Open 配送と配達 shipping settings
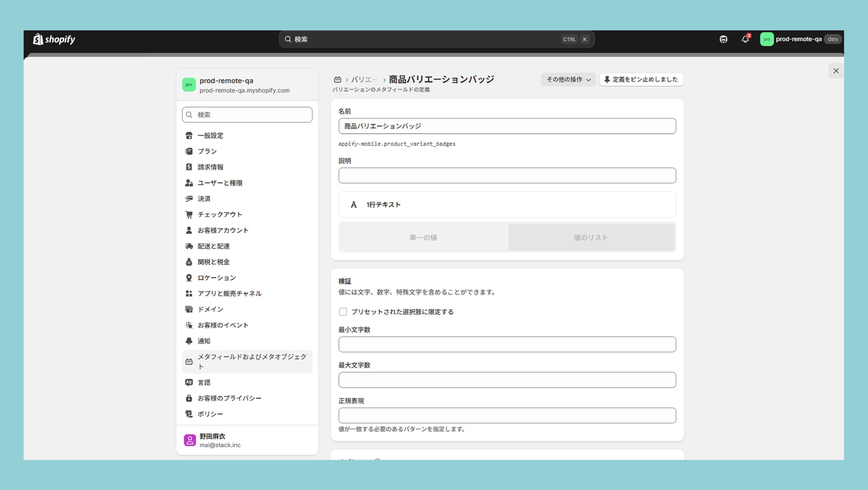The image size is (868, 490). 213,246
